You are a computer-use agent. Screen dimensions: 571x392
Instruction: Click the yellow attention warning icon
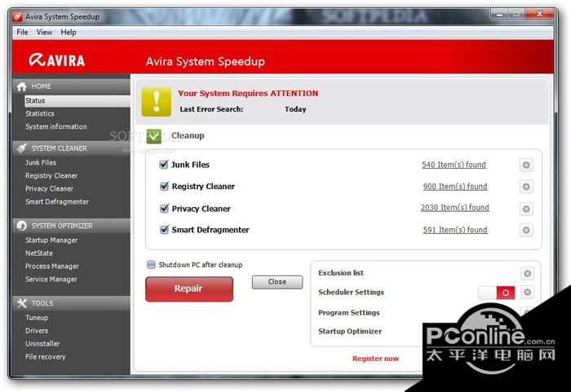pyautogui.click(x=157, y=102)
